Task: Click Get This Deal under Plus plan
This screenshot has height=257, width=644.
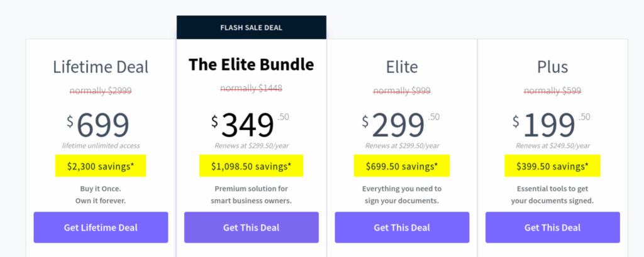Action: coord(553,227)
